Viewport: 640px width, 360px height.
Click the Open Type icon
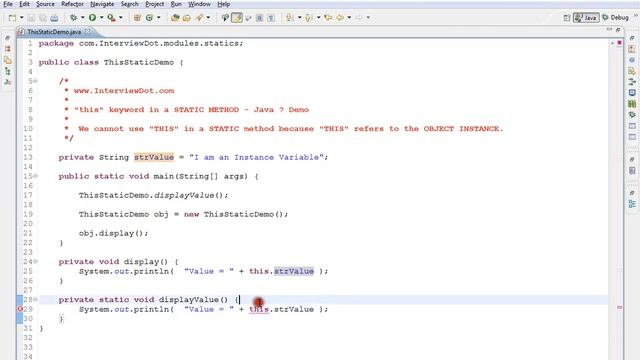click(x=175, y=18)
